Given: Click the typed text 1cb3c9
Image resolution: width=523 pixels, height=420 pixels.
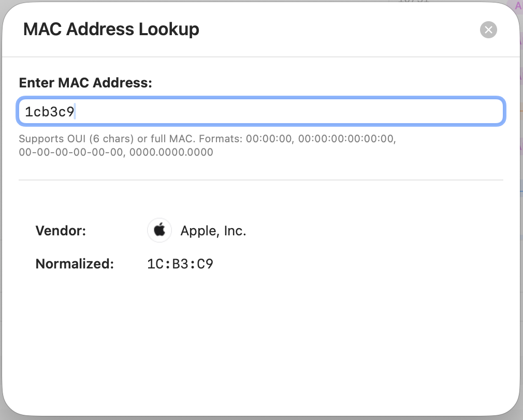Looking at the screenshot, I should 50,112.
